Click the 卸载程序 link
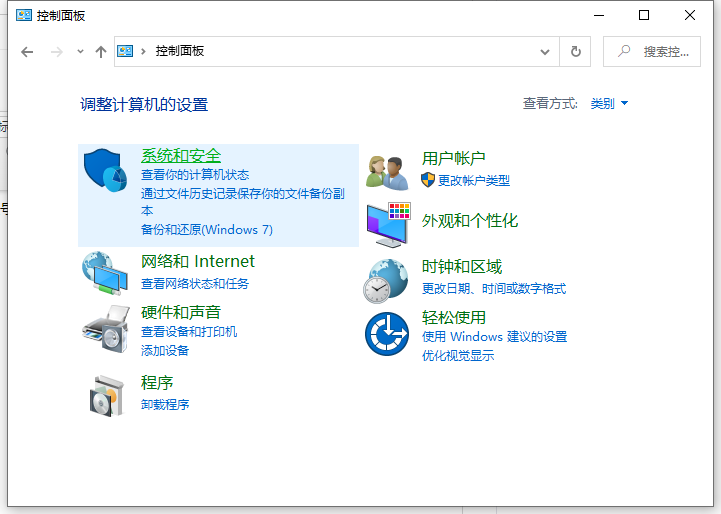The image size is (721, 514). click(x=165, y=405)
